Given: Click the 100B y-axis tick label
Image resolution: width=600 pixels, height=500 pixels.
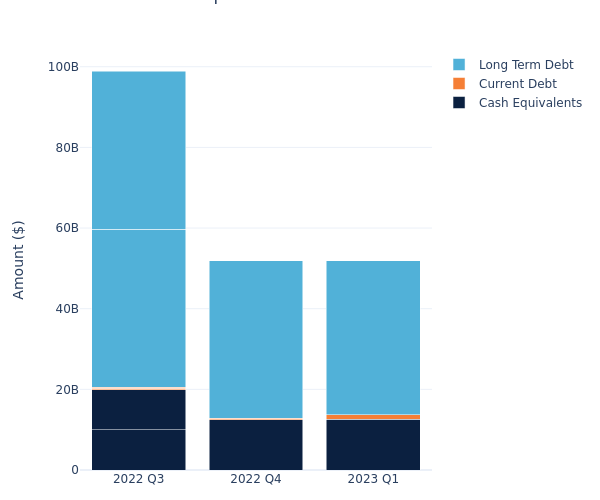Looking at the screenshot, I should (63, 67).
